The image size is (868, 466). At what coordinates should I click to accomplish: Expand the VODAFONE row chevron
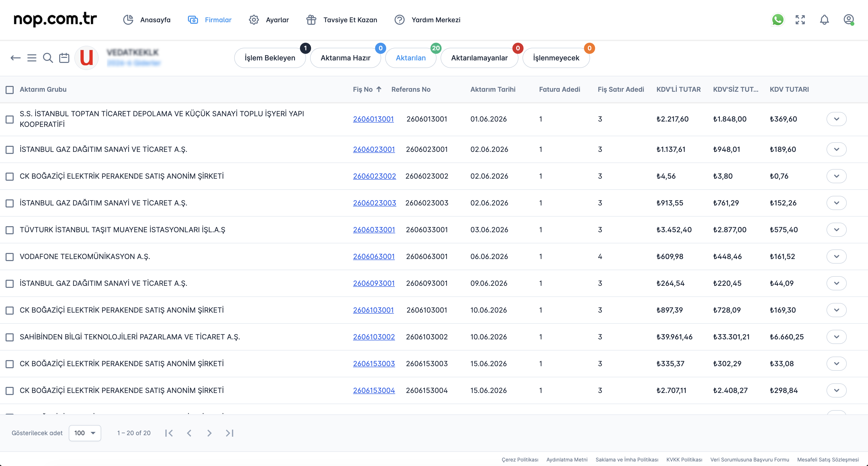click(x=836, y=257)
